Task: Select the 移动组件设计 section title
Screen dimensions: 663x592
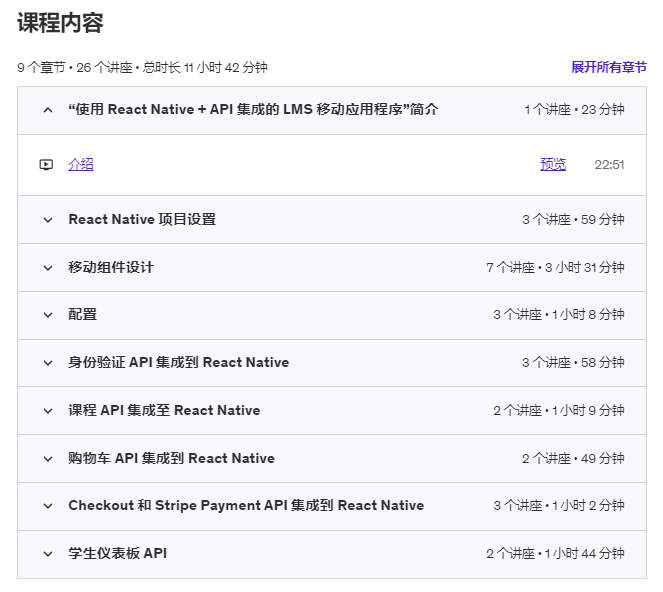Action: [111, 267]
